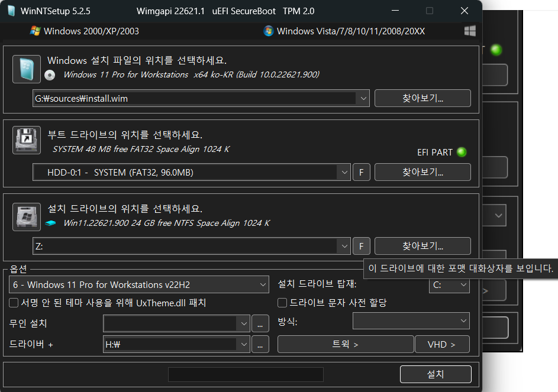Open the VHD > menu

coord(442,344)
